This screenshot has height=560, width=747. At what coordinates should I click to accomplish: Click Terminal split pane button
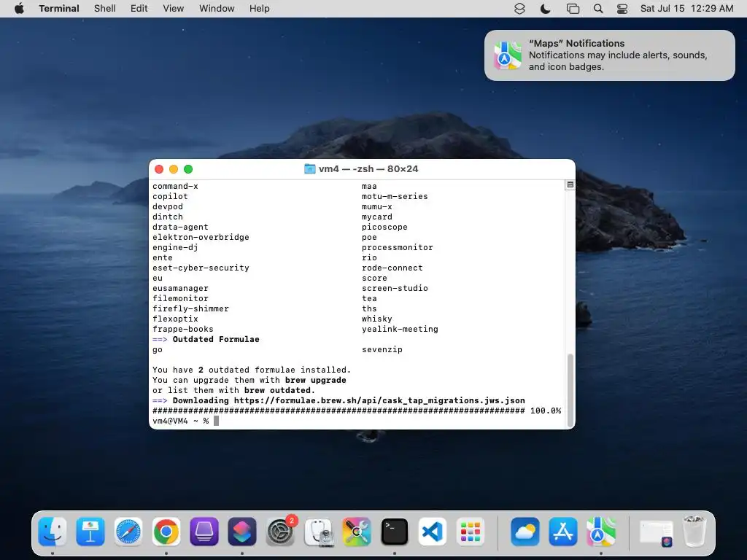tap(570, 184)
